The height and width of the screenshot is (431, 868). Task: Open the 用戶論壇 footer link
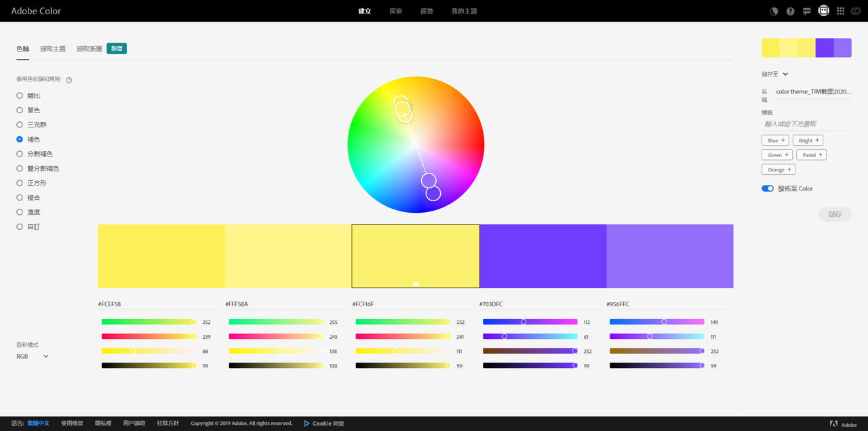134,424
